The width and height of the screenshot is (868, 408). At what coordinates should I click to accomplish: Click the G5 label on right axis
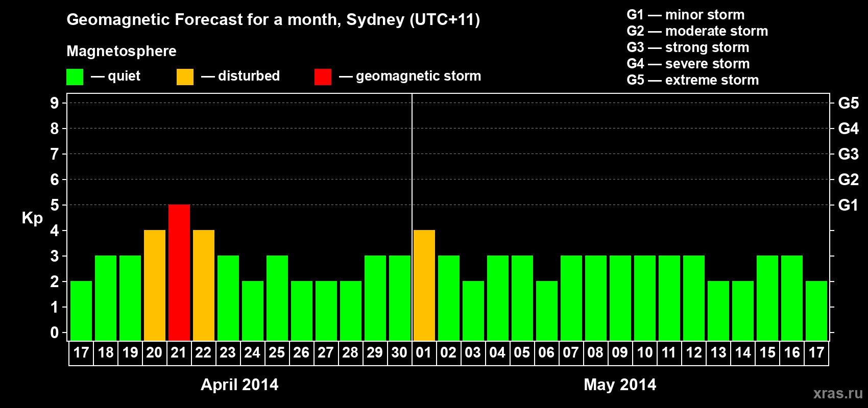tap(848, 103)
